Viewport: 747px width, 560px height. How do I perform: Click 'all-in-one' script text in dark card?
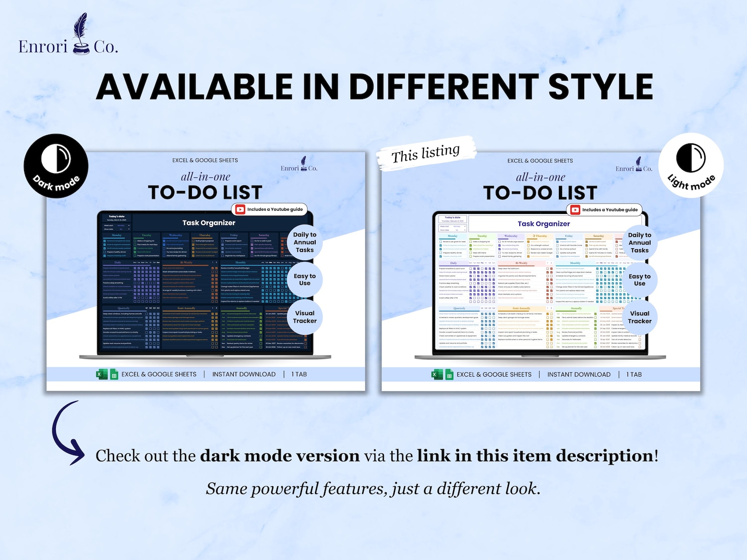tap(206, 177)
